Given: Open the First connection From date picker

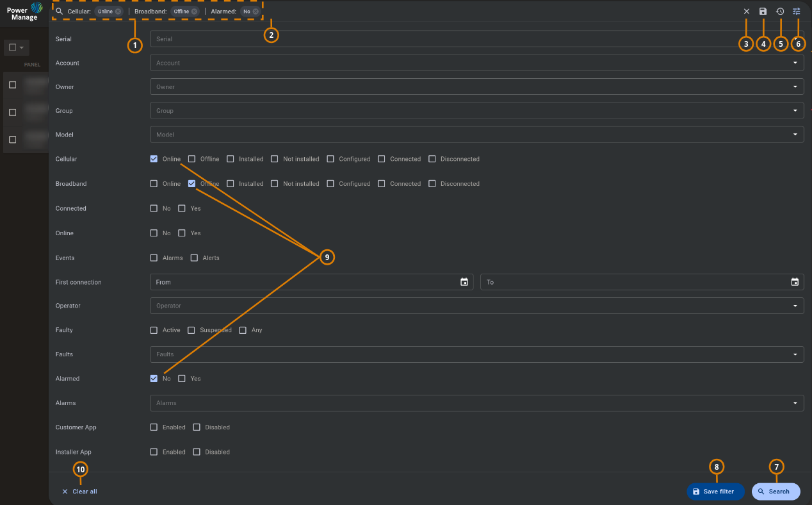Looking at the screenshot, I should pos(464,282).
